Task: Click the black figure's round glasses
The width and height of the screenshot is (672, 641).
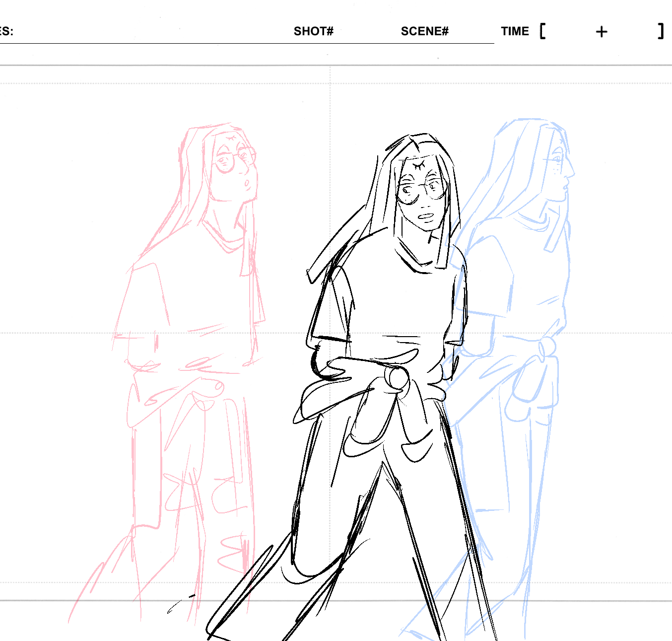Action: coord(422,192)
